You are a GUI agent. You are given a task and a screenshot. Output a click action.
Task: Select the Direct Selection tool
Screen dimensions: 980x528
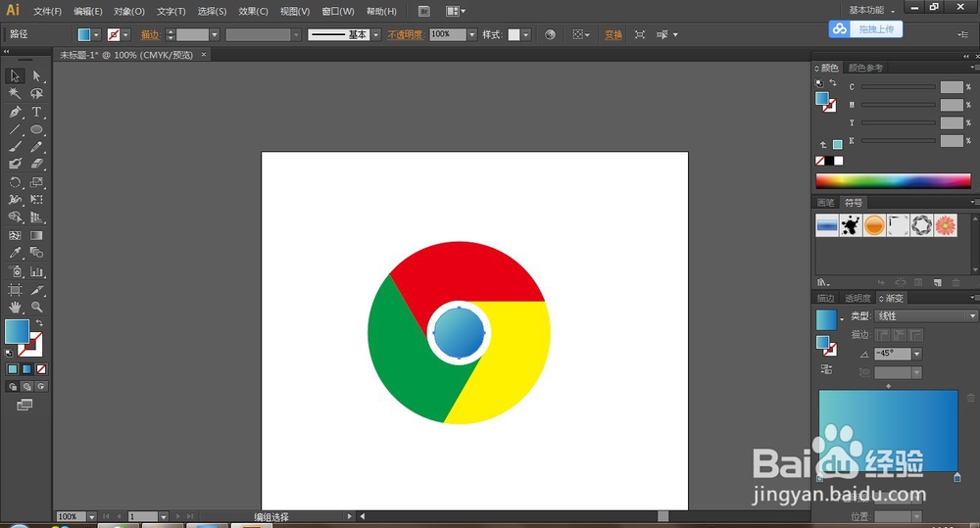pos(37,76)
